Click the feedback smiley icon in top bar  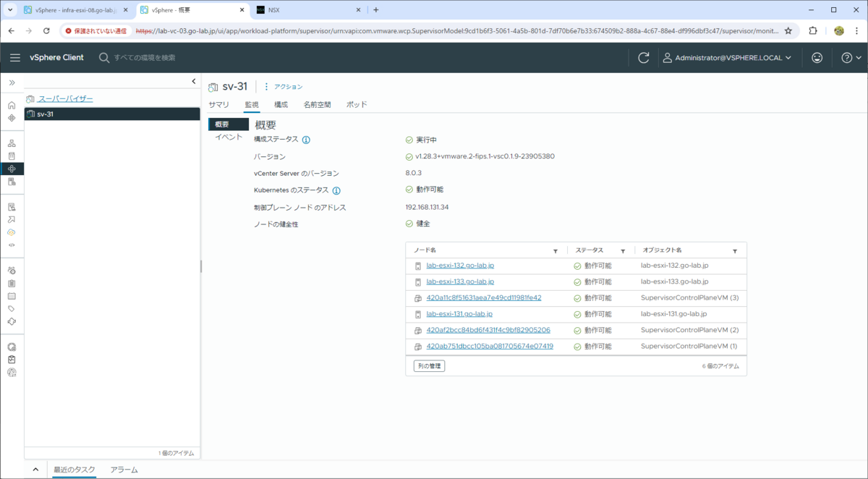coord(817,57)
